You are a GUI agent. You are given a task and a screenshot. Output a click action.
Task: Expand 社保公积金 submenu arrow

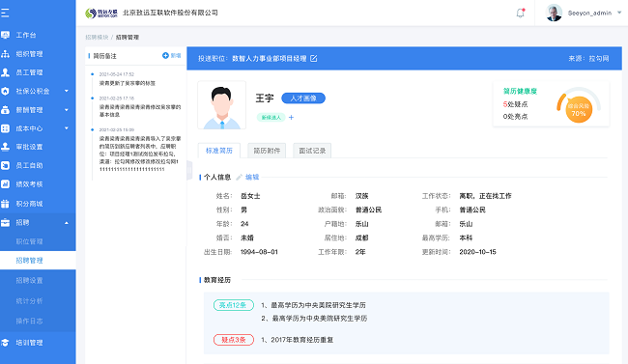point(67,92)
